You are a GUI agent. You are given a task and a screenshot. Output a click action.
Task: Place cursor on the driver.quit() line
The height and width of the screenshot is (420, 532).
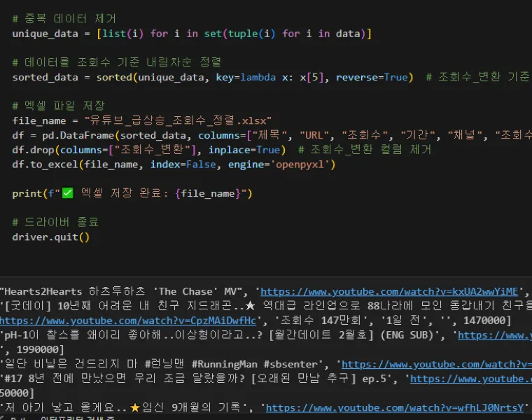[x=51, y=237]
